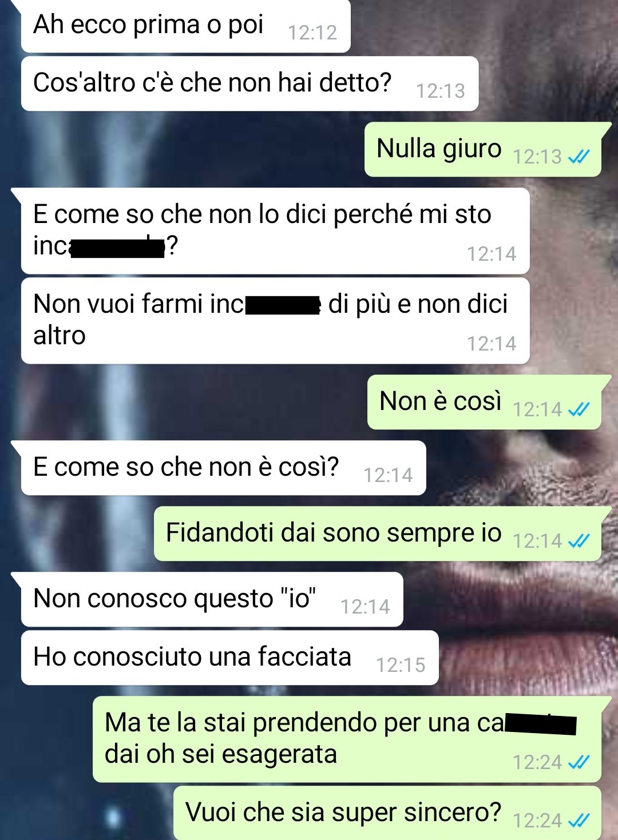Tap the 'Nulla giuro' sent message
This screenshot has width=618, height=840.
click(x=483, y=149)
